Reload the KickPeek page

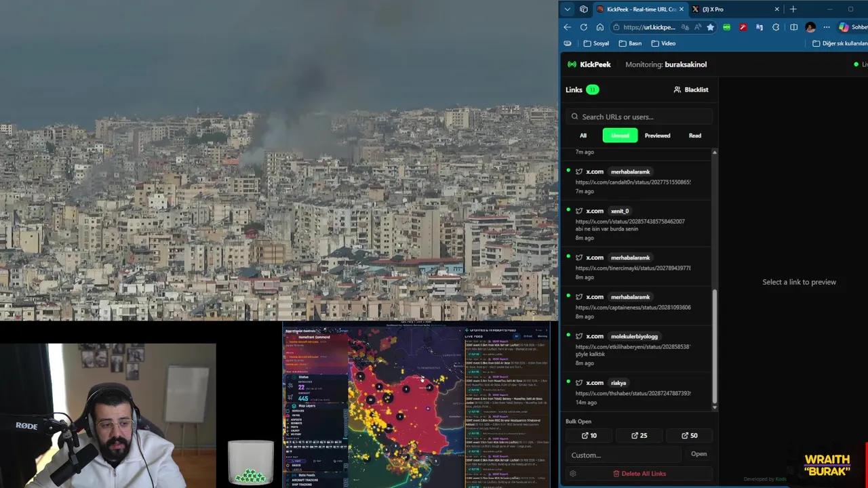[584, 27]
